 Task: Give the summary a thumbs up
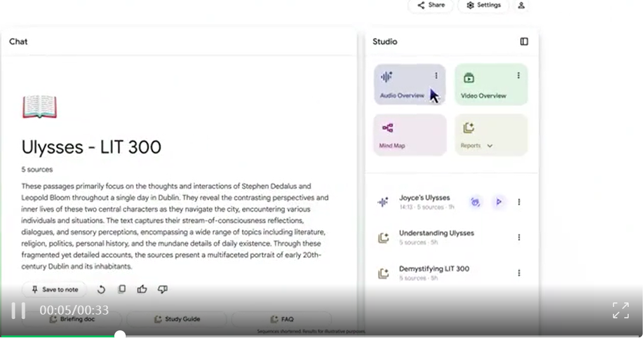142,289
